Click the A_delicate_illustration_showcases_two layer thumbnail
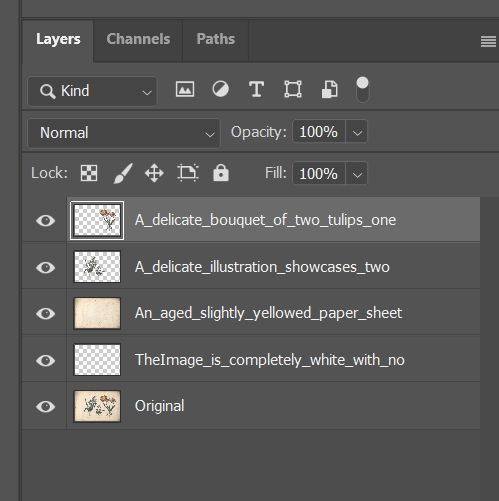 97,267
